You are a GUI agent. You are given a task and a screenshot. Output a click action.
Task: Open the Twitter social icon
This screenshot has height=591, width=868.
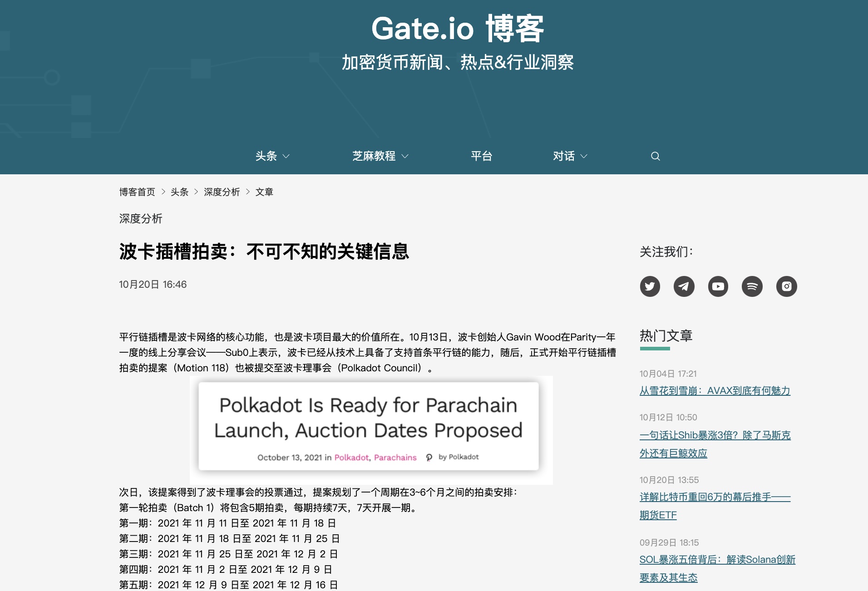[650, 286]
